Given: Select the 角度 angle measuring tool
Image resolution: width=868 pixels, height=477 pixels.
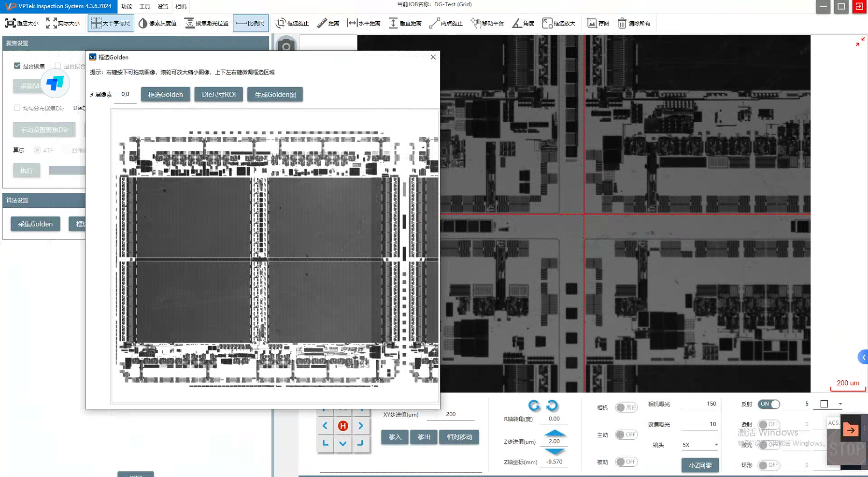Looking at the screenshot, I should pos(523,23).
